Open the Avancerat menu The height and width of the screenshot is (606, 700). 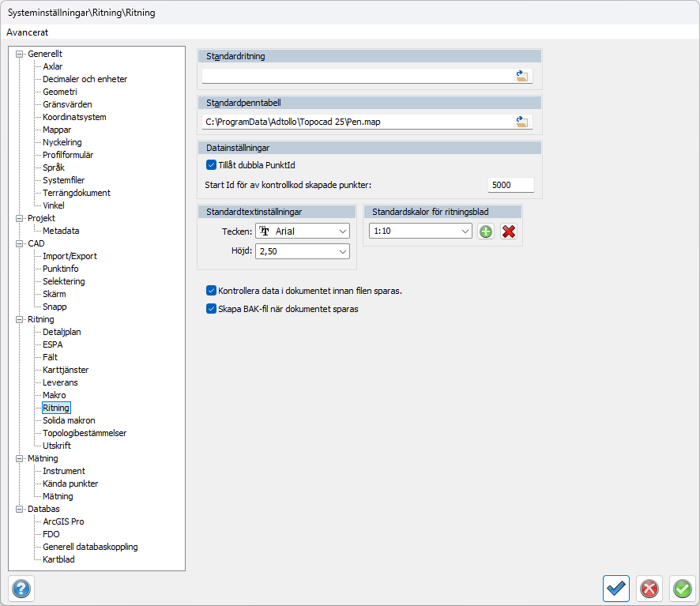[x=28, y=32]
